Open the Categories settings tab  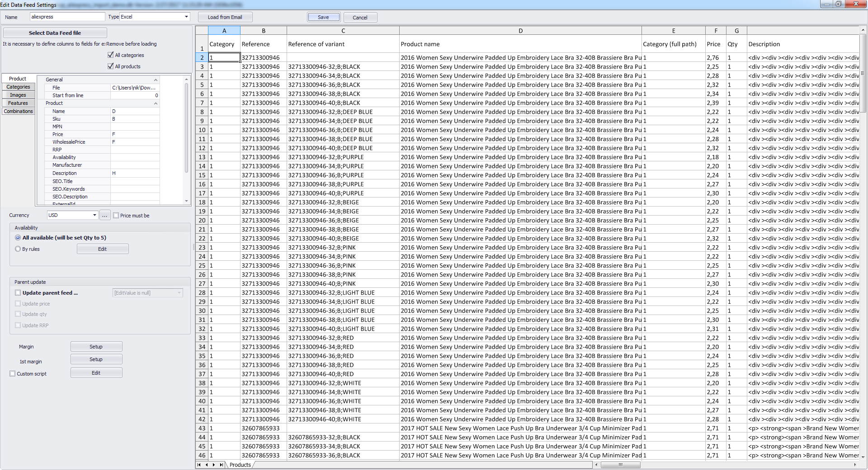coord(18,87)
